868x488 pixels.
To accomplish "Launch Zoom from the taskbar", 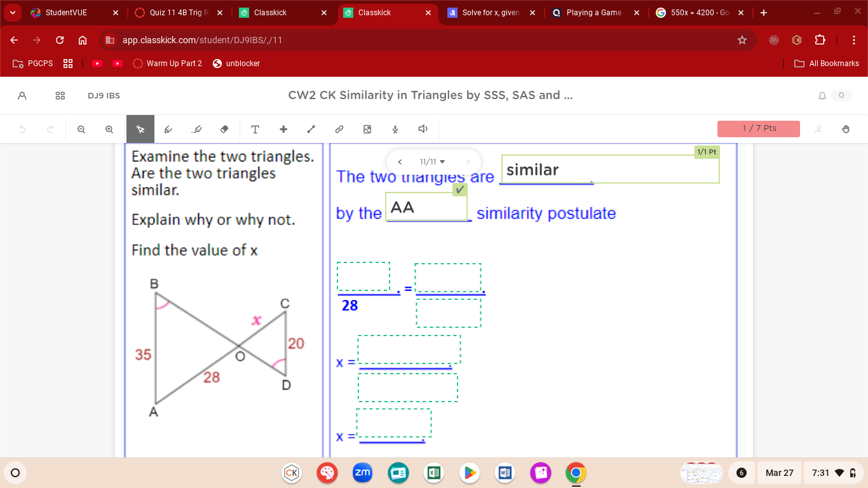I will tap(363, 473).
